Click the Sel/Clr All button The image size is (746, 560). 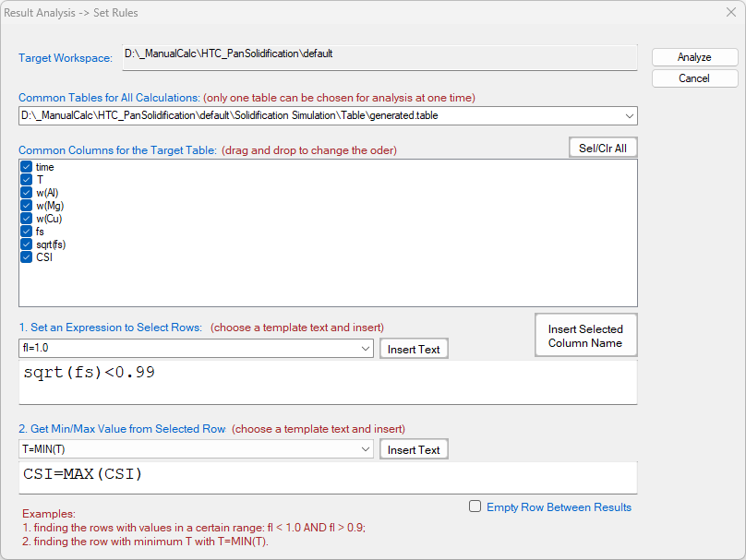coord(602,148)
